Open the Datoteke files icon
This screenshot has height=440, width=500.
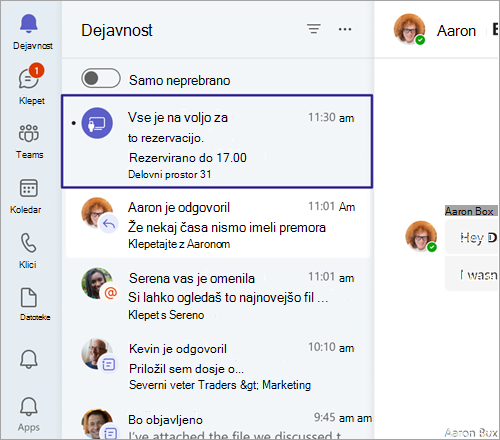(x=29, y=297)
